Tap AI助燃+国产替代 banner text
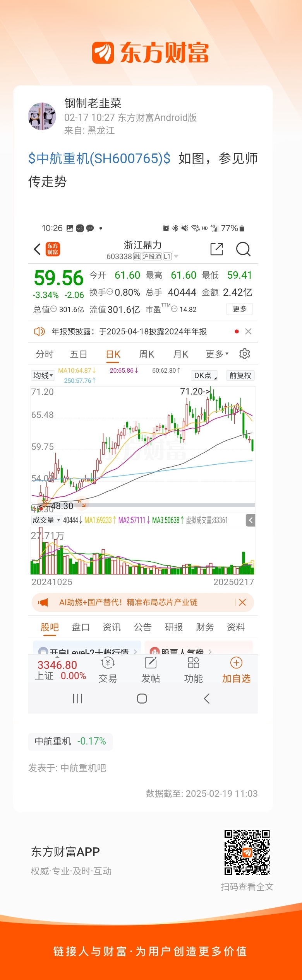This screenshot has height=980, width=302. pyautogui.click(x=128, y=602)
